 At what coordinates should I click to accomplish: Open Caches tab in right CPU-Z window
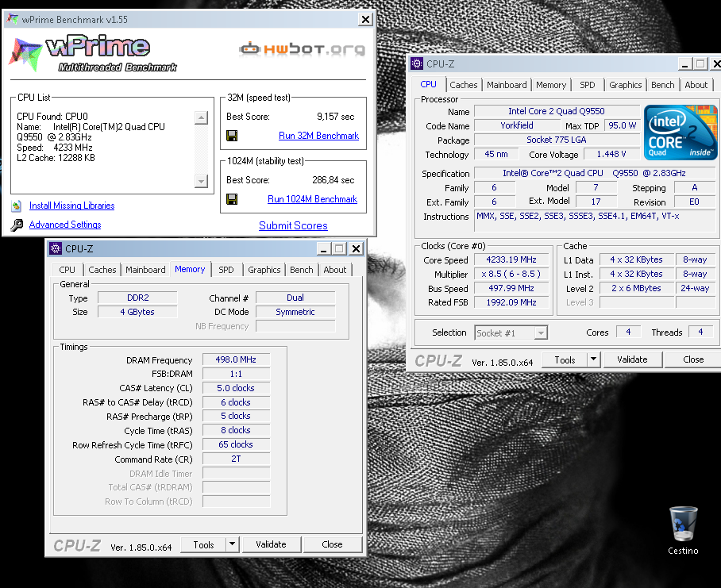click(464, 85)
